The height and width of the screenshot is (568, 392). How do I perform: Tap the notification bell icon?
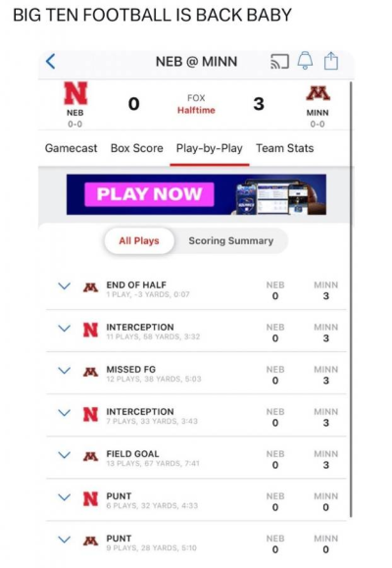[x=305, y=61]
